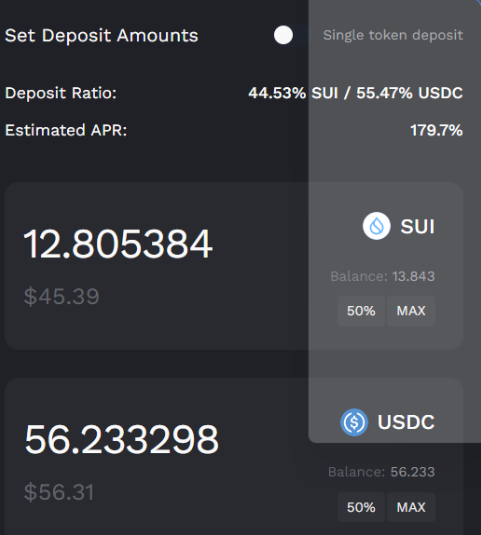Set USDC deposit to MAX
The image size is (481, 535).
click(411, 507)
